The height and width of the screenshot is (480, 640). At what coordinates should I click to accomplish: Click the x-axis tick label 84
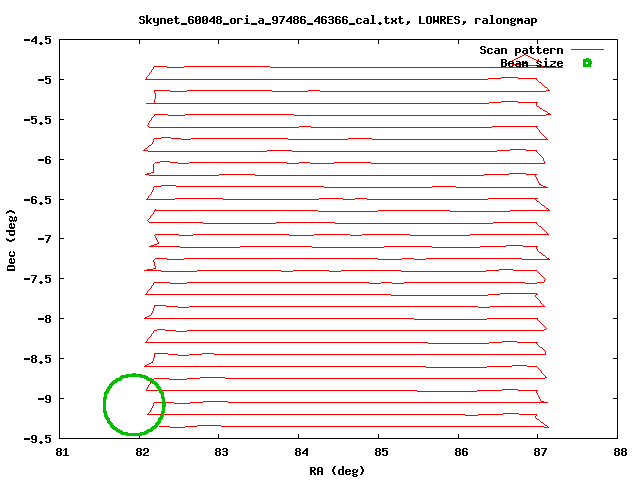(302, 452)
